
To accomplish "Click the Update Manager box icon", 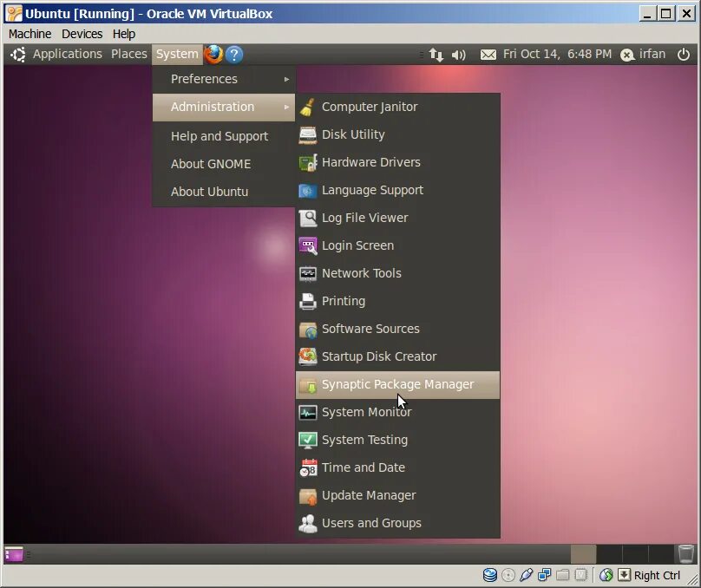I will pos(308,495).
